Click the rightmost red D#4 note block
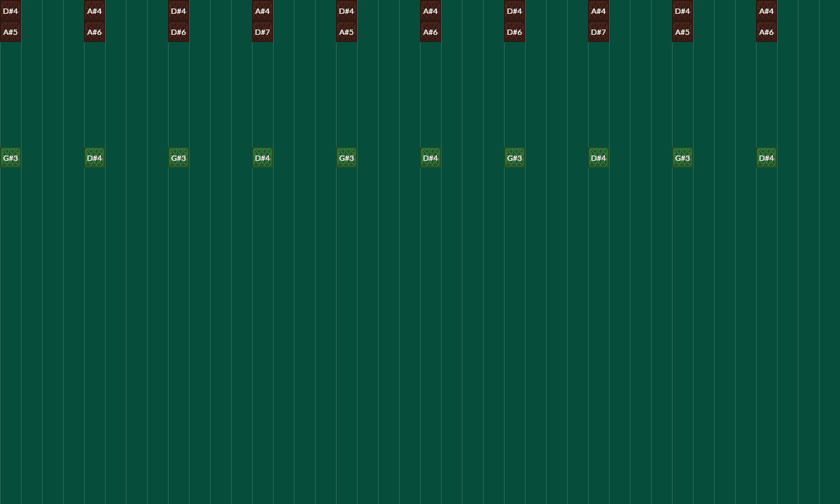This screenshot has width=840, height=504. click(x=682, y=11)
